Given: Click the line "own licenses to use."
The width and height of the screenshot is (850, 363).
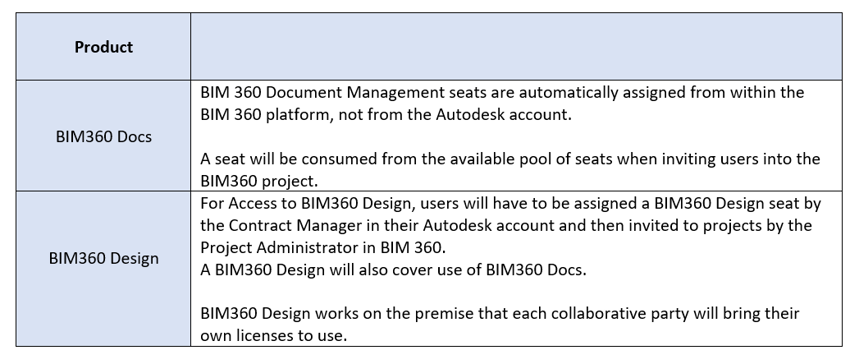Looking at the screenshot, I should [273, 335].
